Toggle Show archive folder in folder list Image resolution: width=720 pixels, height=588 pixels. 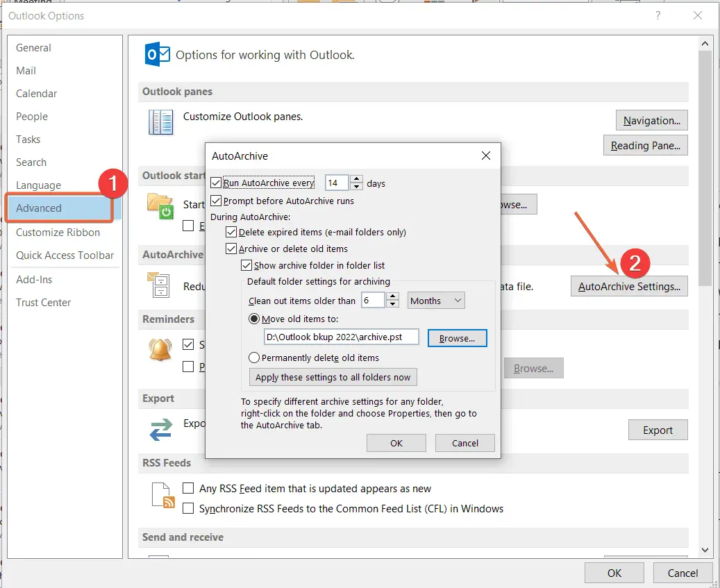[x=246, y=265]
